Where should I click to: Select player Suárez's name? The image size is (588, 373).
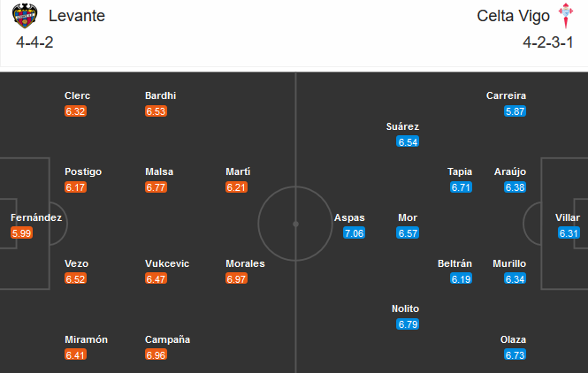tap(403, 126)
